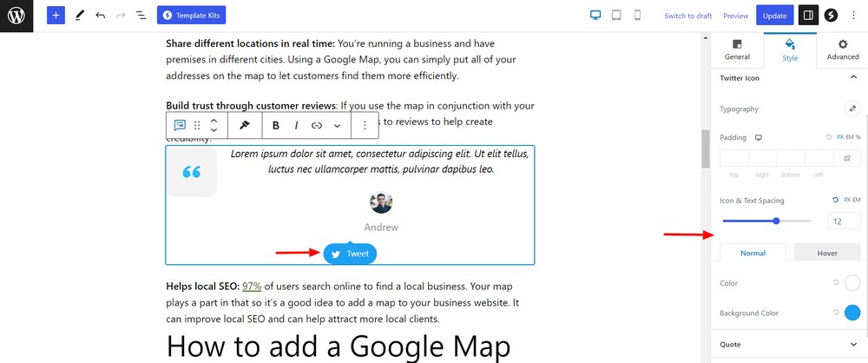
Task: Click Switch to draft link
Action: point(687,16)
